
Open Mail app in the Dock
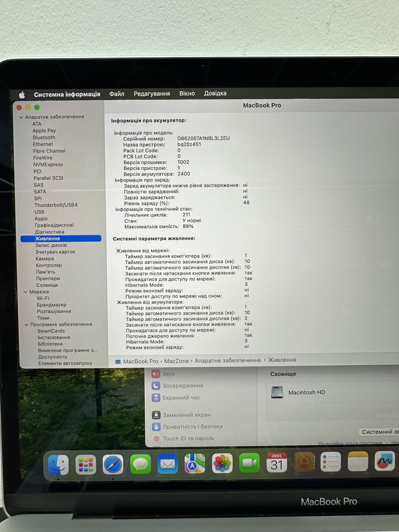tap(168, 464)
